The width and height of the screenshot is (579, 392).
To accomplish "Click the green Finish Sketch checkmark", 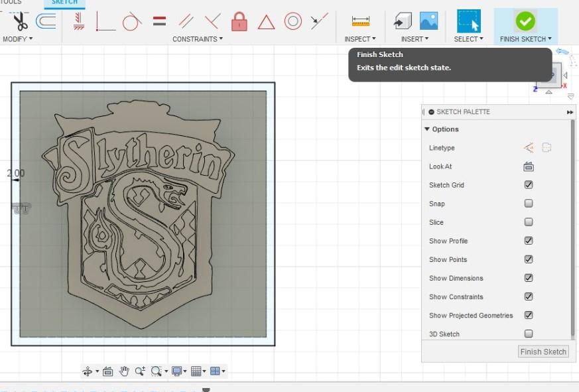I will [525, 21].
